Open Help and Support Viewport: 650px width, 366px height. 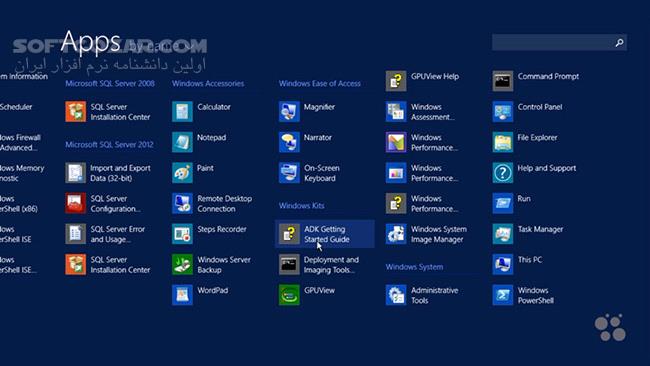point(535,173)
